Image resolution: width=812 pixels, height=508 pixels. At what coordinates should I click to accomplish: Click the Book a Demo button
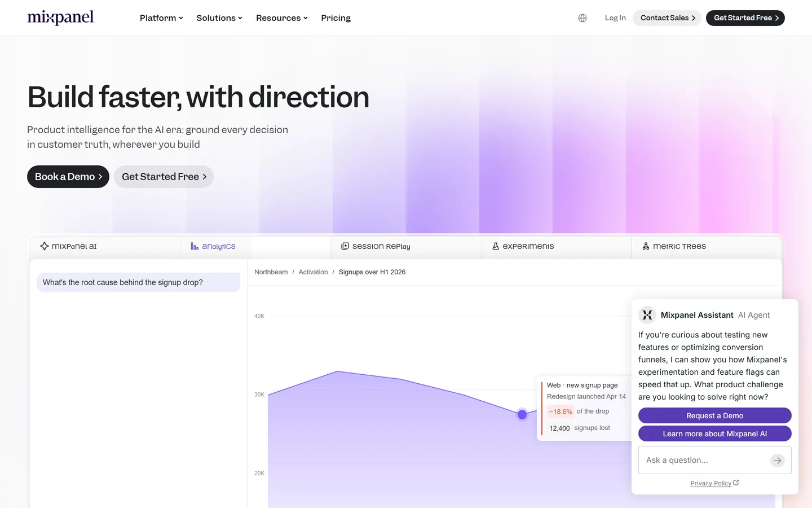point(68,177)
